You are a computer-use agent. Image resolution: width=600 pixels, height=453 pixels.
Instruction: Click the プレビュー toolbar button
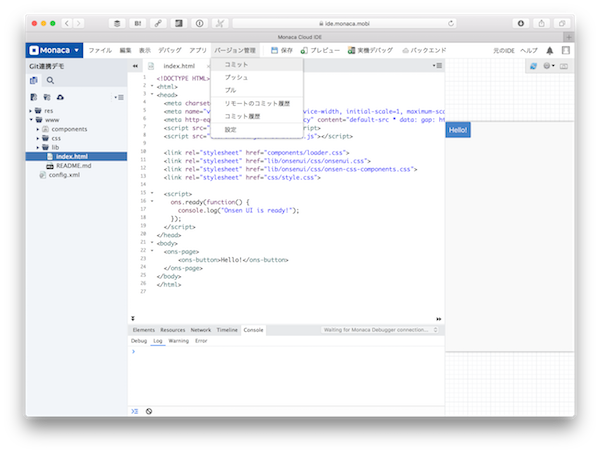(x=320, y=50)
